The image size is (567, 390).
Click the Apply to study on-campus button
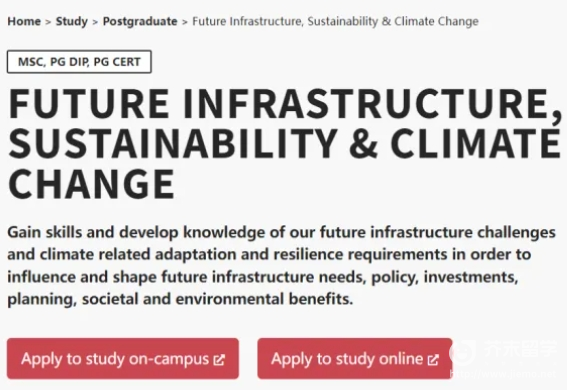pyautogui.click(x=123, y=359)
